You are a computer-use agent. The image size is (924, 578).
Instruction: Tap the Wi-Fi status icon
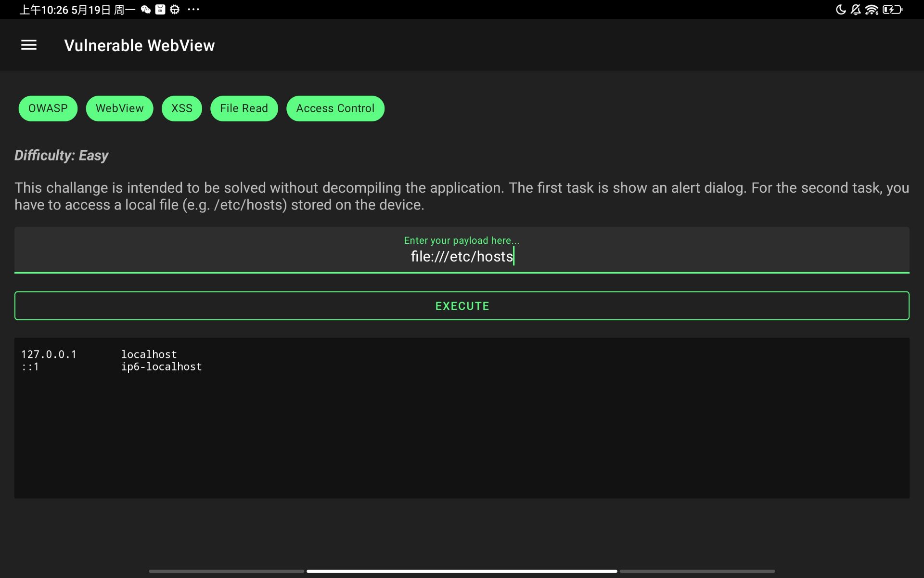872,10
